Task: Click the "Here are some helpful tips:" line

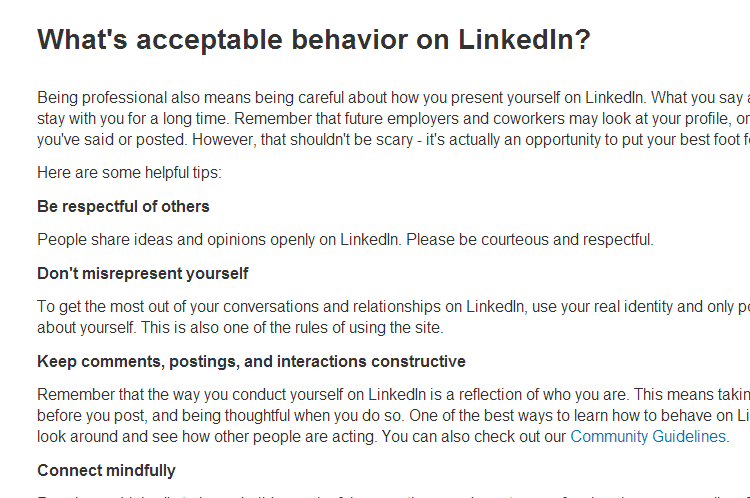Action: pyautogui.click(x=129, y=172)
